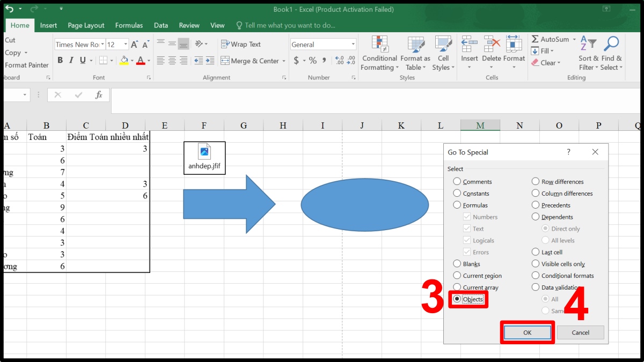Select the Objects radio button
Image resolution: width=644 pixels, height=362 pixels.
pyautogui.click(x=458, y=299)
